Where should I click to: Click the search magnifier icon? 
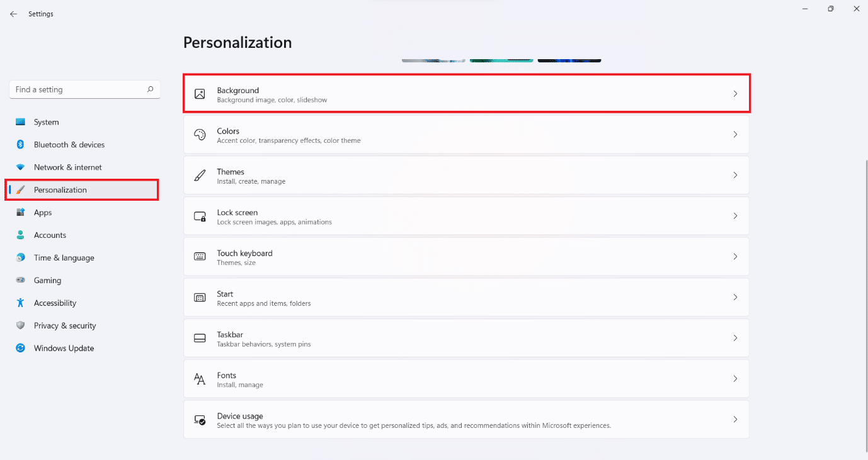coord(150,89)
